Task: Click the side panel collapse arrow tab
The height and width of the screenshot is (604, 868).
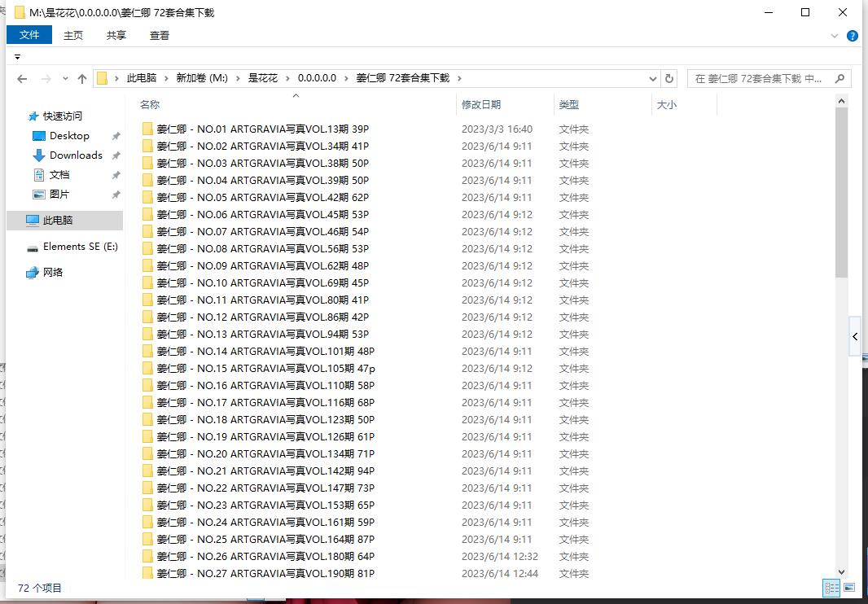Action: (x=855, y=336)
